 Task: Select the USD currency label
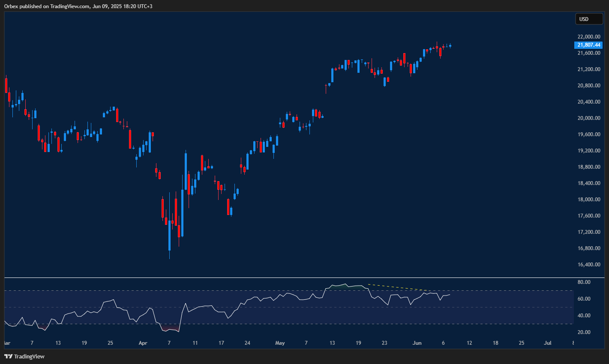[589, 19]
